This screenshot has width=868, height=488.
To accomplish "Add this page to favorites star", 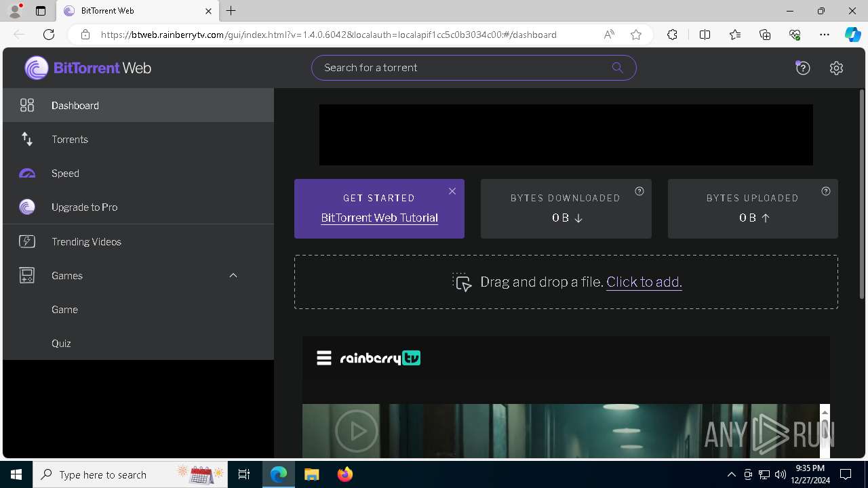I will click(636, 35).
